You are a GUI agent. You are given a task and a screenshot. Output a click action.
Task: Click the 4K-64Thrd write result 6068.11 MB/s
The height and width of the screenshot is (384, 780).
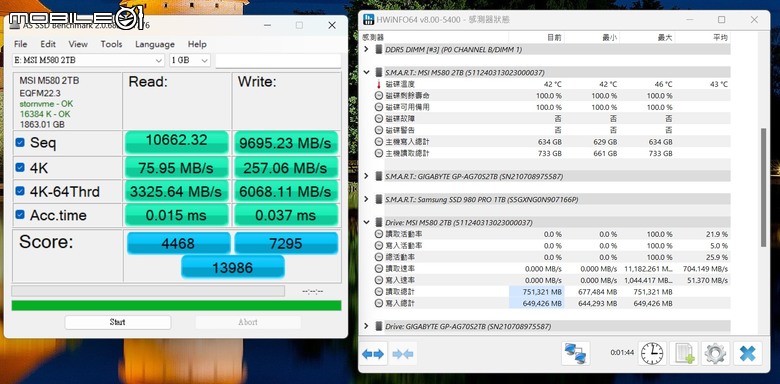(287, 192)
